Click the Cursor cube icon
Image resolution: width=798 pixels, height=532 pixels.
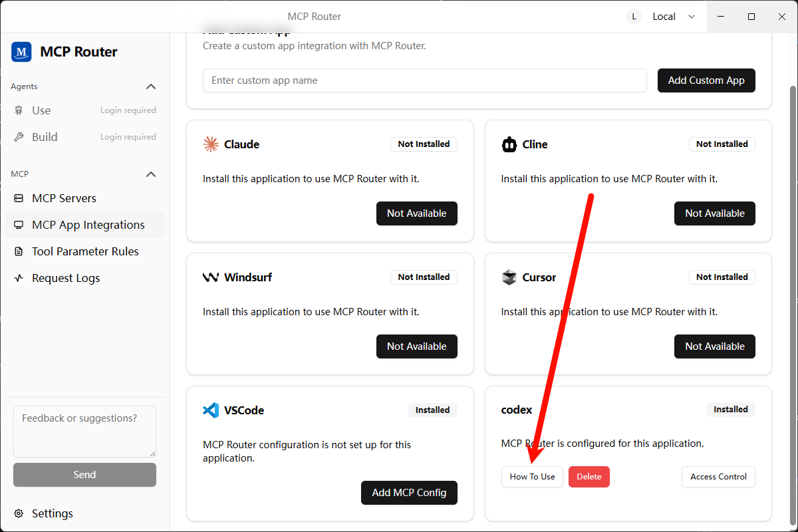point(509,277)
